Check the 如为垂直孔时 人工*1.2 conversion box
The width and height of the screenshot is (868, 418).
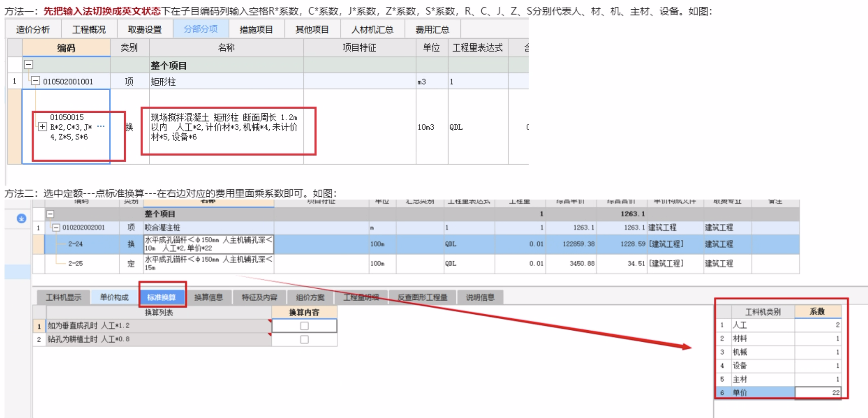304,326
